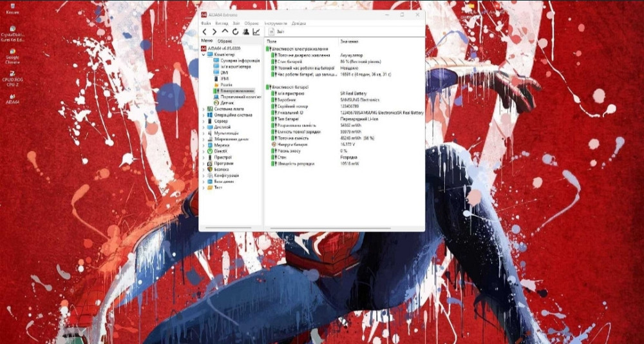Open the Файл menu
This screenshot has width=644, height=344.
(206, 23)
